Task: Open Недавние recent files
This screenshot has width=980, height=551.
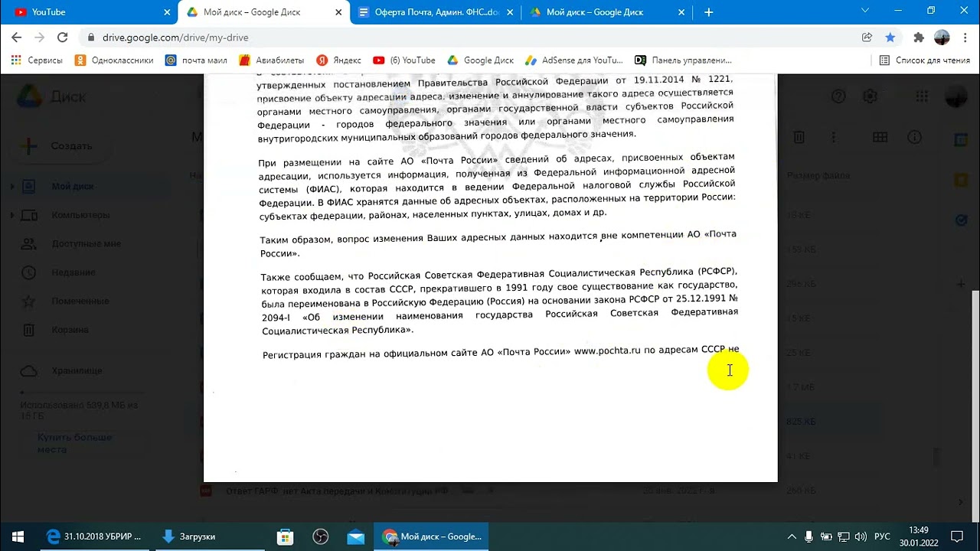Action: coord(73,272)
